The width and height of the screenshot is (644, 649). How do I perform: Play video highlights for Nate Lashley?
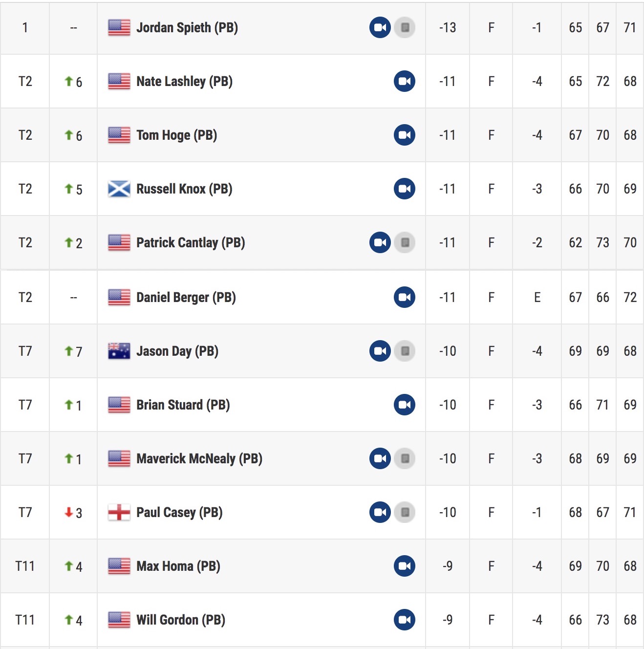tap(405, 81)
